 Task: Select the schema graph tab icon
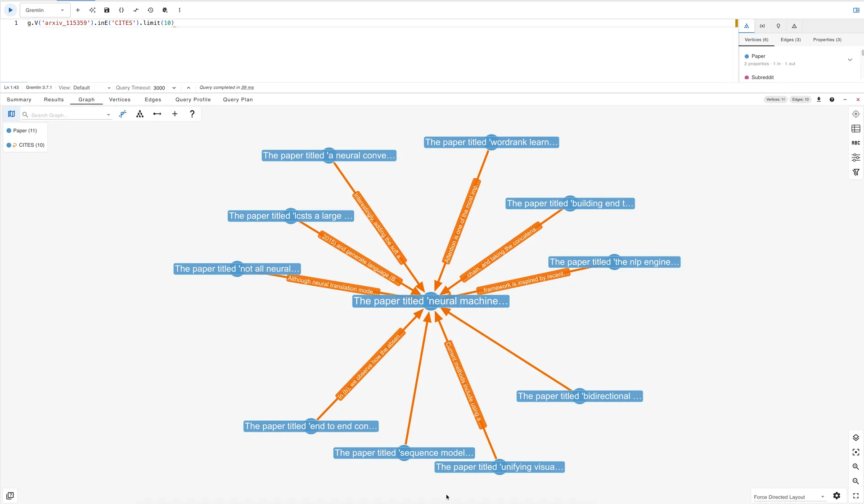click(747, 26)
